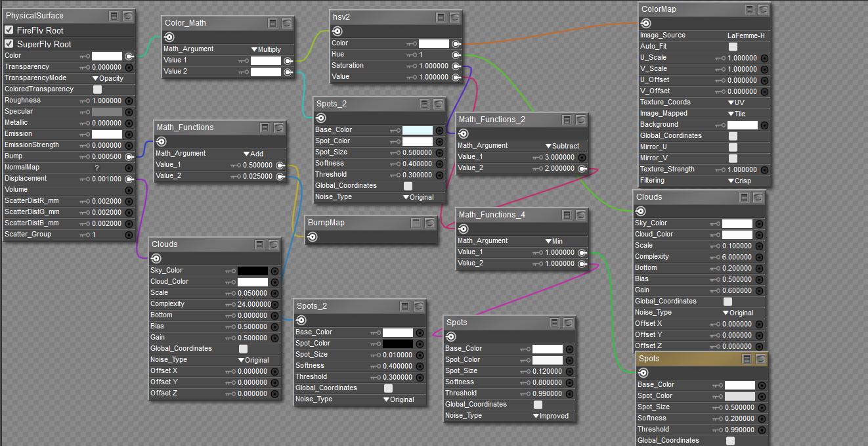Click Spot_Size 0.010000 value in Spots_2 node
The width and height of the screenshot is (868, 446).
coord(397,355)
